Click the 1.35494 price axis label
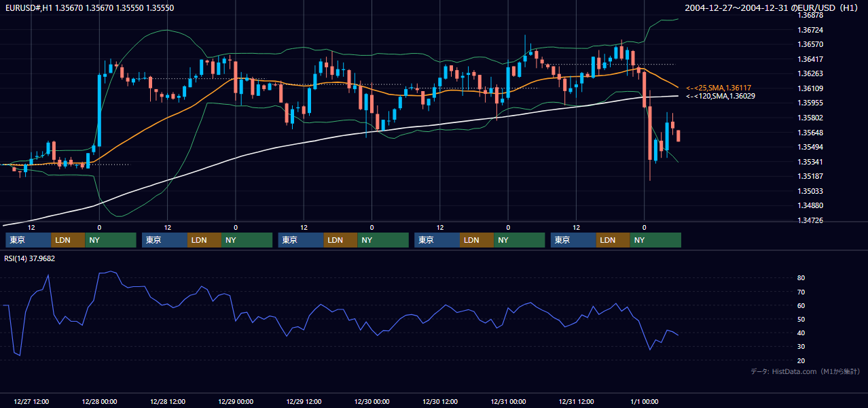Screen dimensions: 868x408 pos(812,147)
